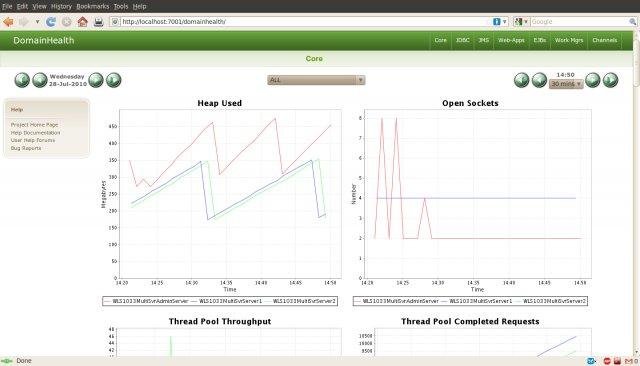Click the last green date-forward button, furthest from the date
640x366 pixels.
(114, 80)
